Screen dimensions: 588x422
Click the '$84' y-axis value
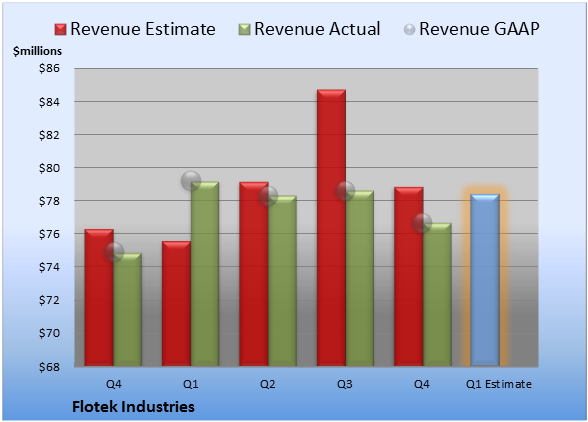[x=49, y=102]
